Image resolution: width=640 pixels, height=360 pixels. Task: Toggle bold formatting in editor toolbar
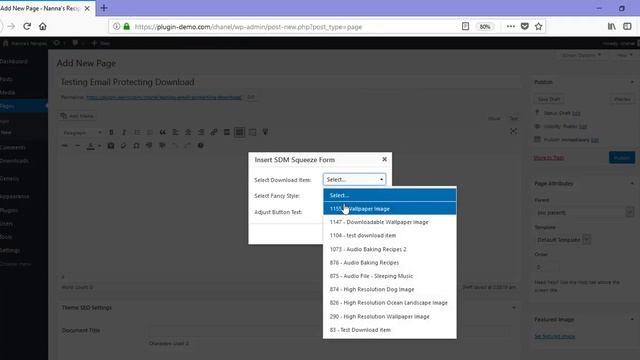[111, 132]
